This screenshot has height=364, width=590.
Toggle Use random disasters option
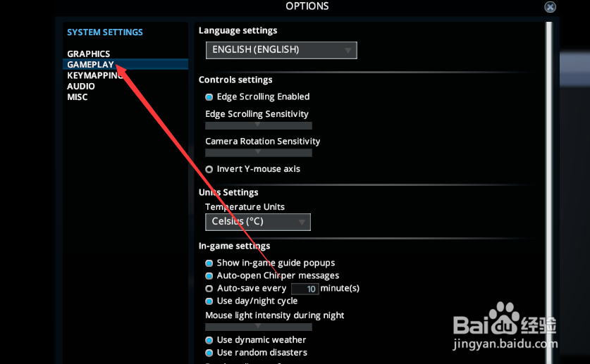[209, 353]
